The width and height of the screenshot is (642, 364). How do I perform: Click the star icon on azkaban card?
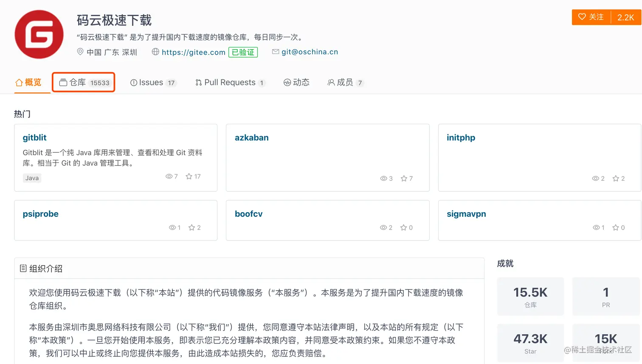click(x=404, y=179)
